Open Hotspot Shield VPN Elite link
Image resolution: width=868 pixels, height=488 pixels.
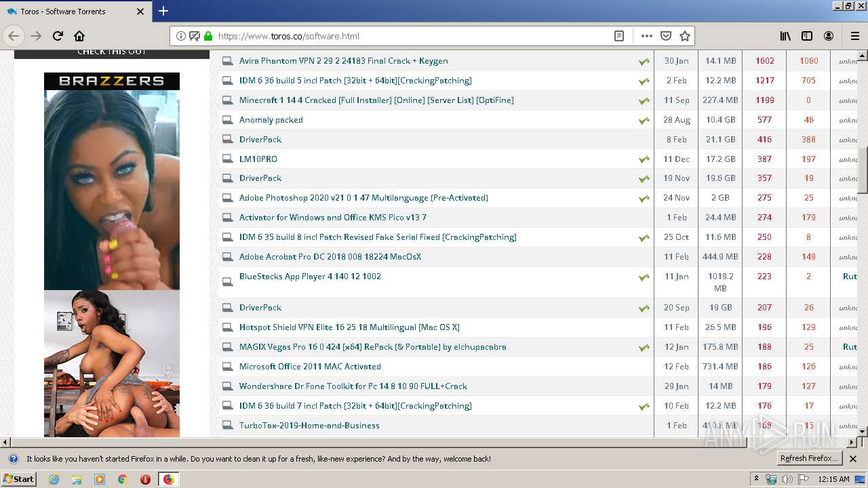tap(349, 327)
